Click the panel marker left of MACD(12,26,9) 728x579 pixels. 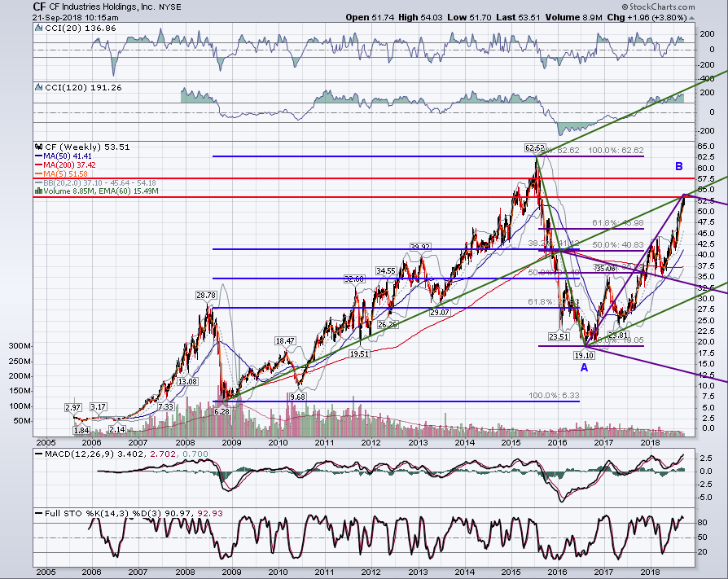tap(39, 454)
